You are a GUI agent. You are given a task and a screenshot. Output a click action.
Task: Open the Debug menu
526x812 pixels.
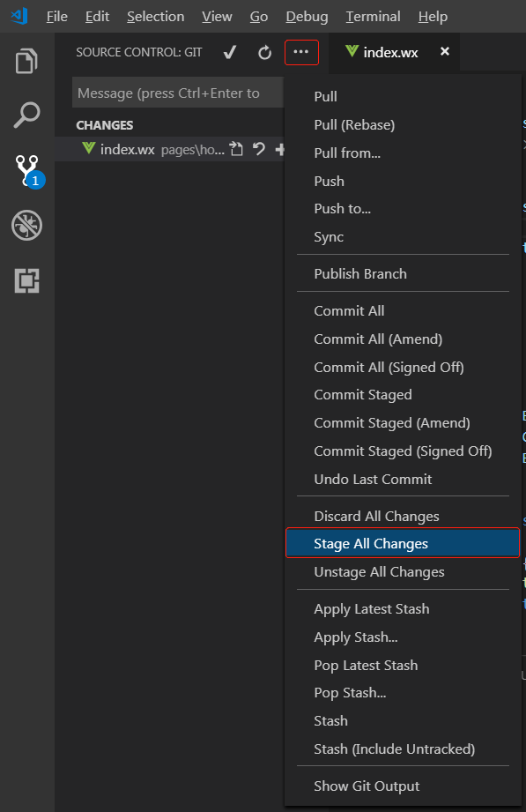tap(307, 17)
